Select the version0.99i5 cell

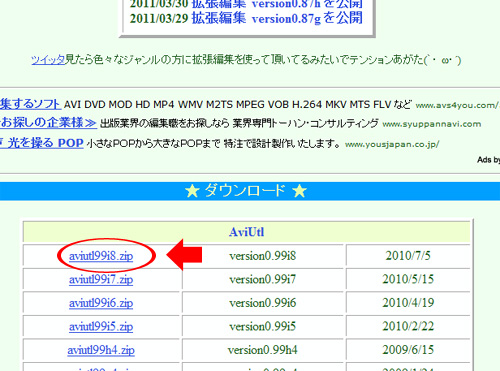pyautogui.click(x=263, y=326)
